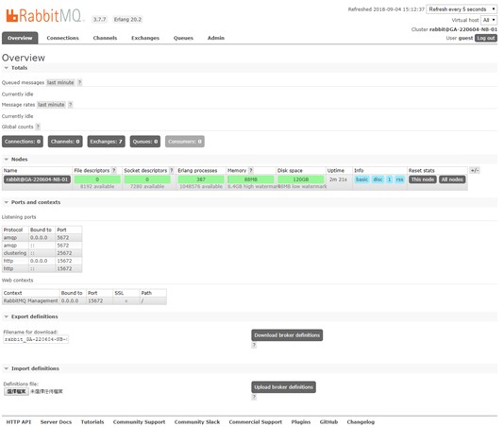Image resolution: width=504 pixels, height=427 pixels.
Task: Open help for Global counts
Action: (x=38, y=127)
